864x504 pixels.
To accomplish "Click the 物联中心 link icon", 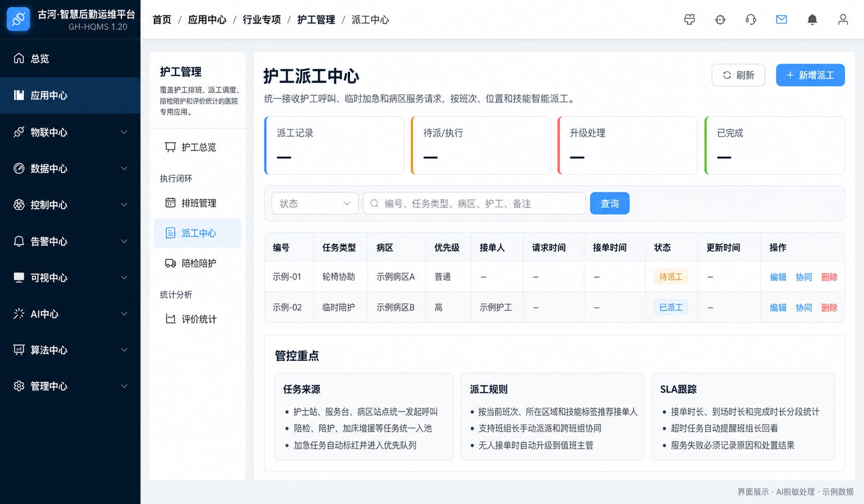I will coord(19,132).
